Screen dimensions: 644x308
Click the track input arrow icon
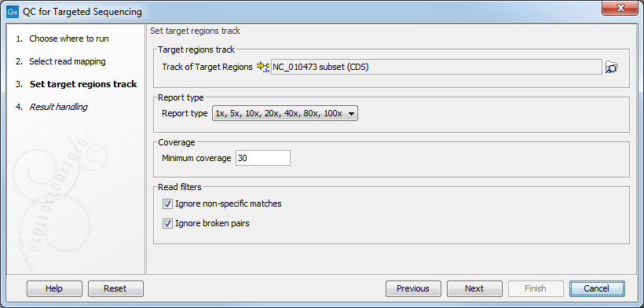pyautogui.click(x=263, y=67)
